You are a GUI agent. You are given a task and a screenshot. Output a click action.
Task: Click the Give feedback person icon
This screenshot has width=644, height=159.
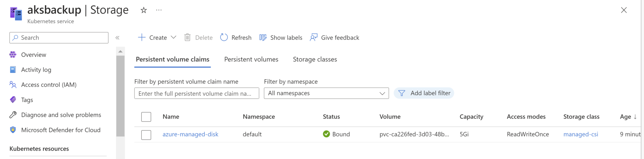coord(314,37)
